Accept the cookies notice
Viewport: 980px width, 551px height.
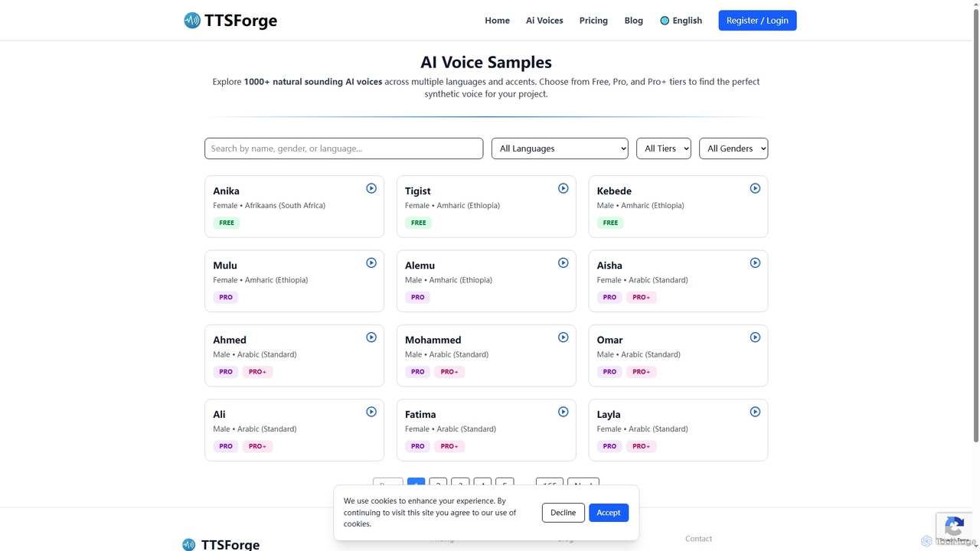point(609,513)
